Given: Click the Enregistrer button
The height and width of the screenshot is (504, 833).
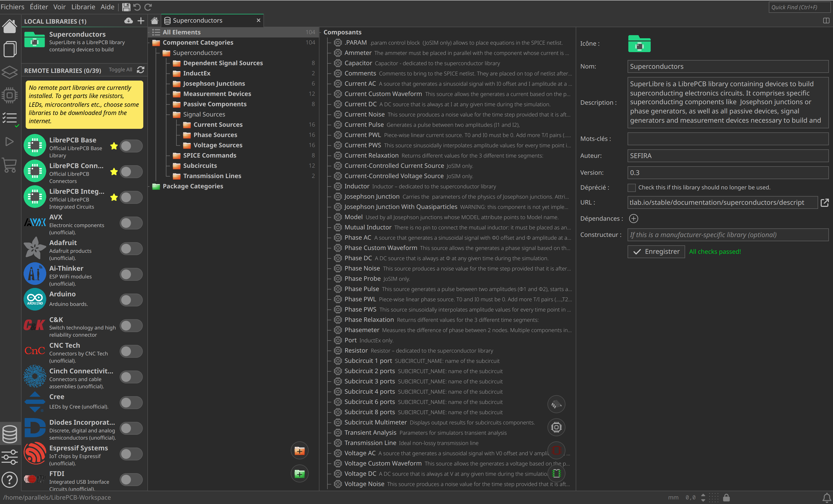Looking at the screenshot, I should (656, 252).
